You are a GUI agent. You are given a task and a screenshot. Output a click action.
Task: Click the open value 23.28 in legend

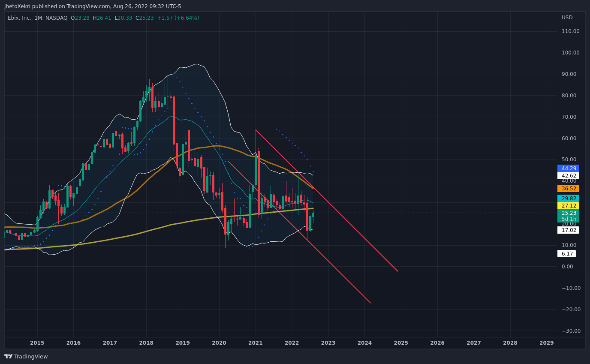[82, 18]
